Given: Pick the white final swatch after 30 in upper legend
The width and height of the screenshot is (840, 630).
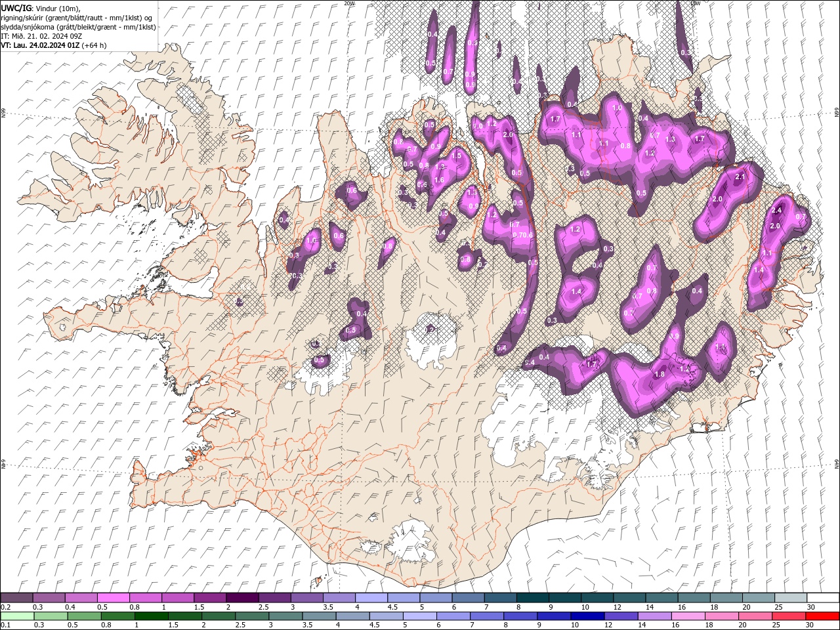Looking at the screenshot, I should click(823, 598).
